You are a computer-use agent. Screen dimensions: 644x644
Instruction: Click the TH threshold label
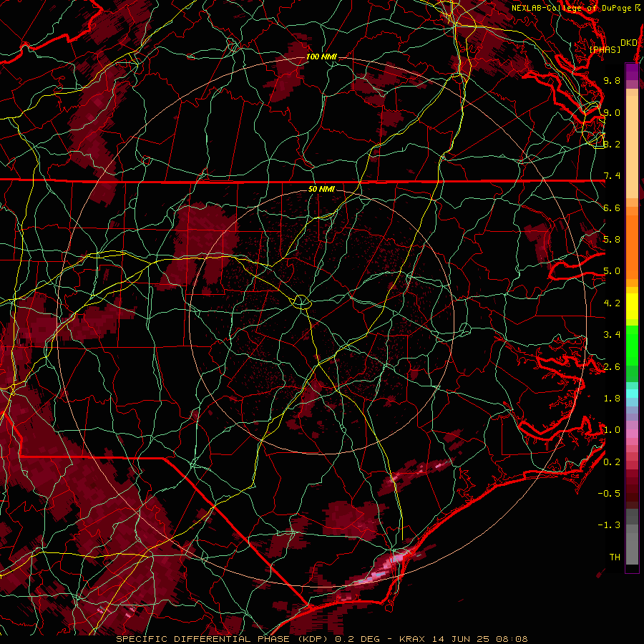click(615, 557)
